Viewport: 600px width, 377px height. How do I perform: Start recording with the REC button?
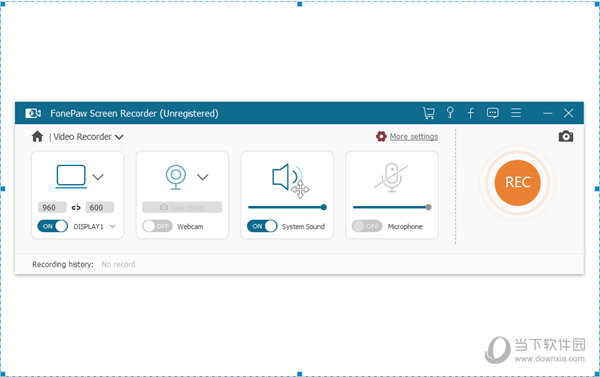click(x=517, y=183)
